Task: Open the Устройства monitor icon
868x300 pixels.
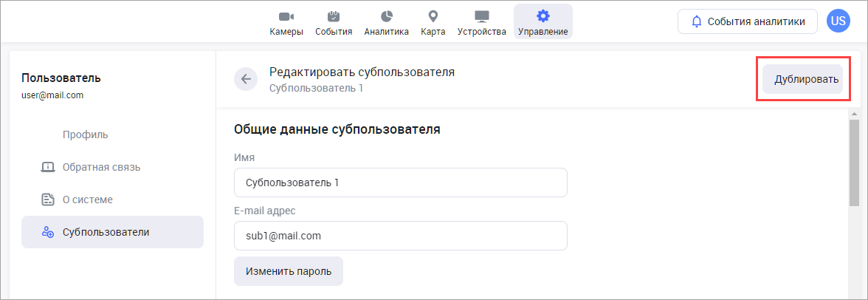Action: pyautogui.click(x=481, y=17)
